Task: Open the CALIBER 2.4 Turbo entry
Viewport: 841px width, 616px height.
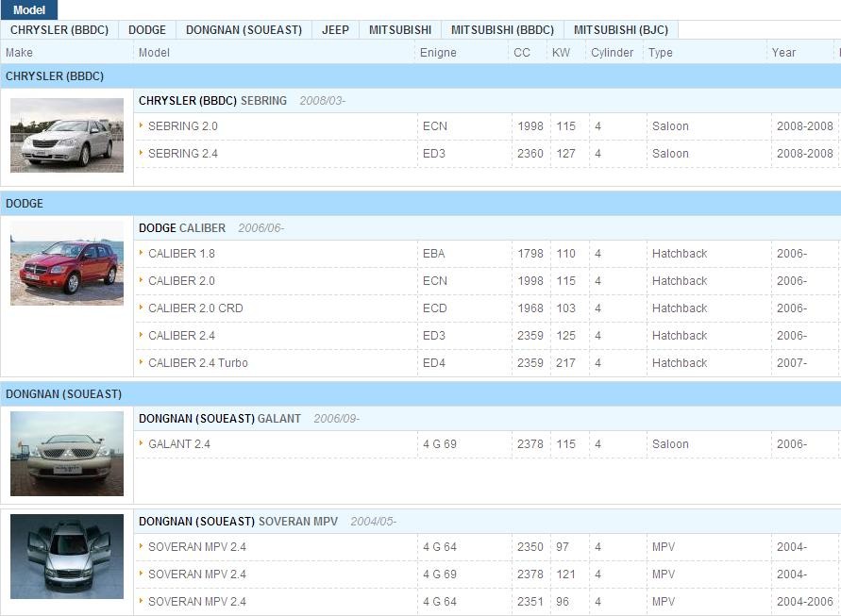Action: pyautogui.click(x=197, y=363)
